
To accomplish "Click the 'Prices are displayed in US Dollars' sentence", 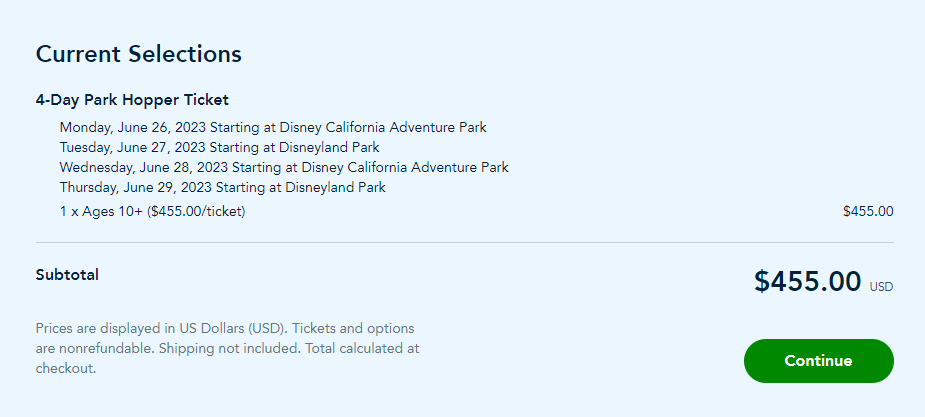I will pyautogui.click(x=160, y=328).
